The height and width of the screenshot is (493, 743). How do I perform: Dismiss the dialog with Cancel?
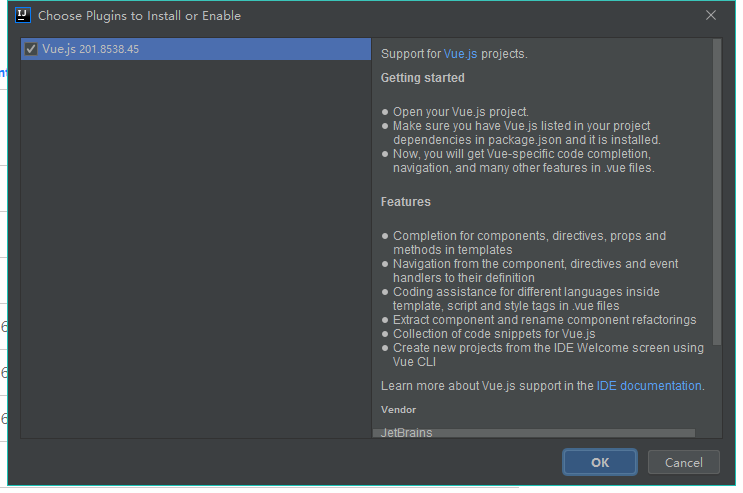coord(683,462)
